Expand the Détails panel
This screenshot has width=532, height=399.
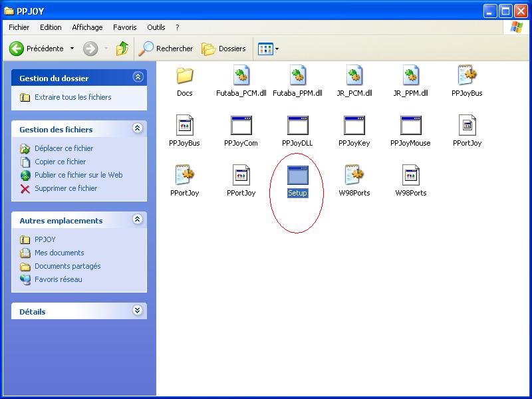click(x=138, y=311)
